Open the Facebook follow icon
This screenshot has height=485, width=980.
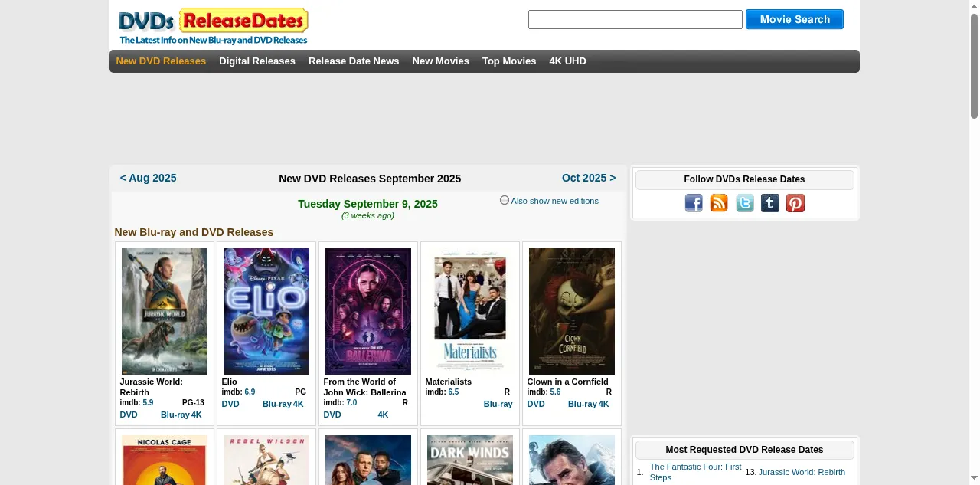(x=694, y=203)
